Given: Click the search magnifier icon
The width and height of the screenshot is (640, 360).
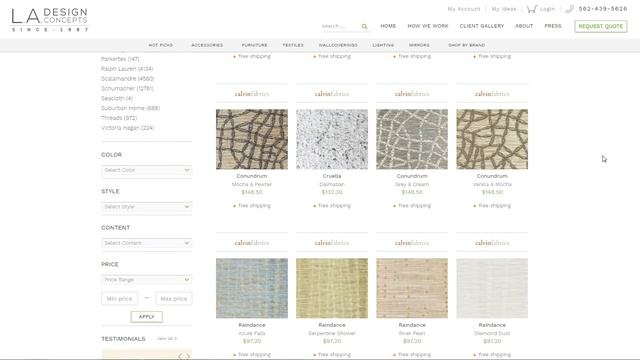Looking at the screenshot, I should pos(364,27).
